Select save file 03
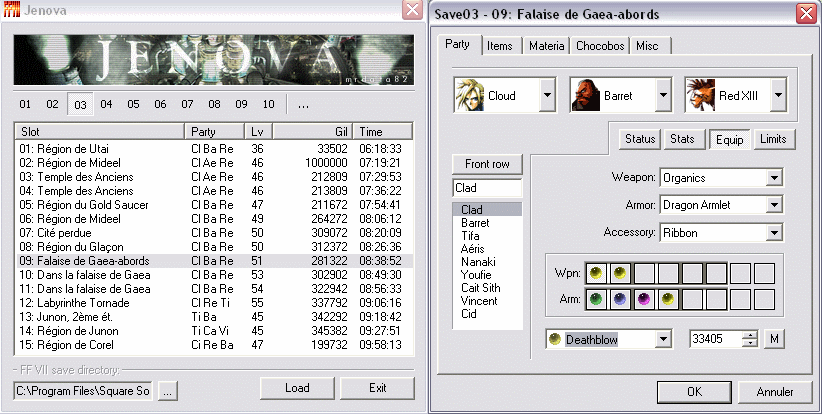This screenshot has height=414, width=822. tap(80, 104)
